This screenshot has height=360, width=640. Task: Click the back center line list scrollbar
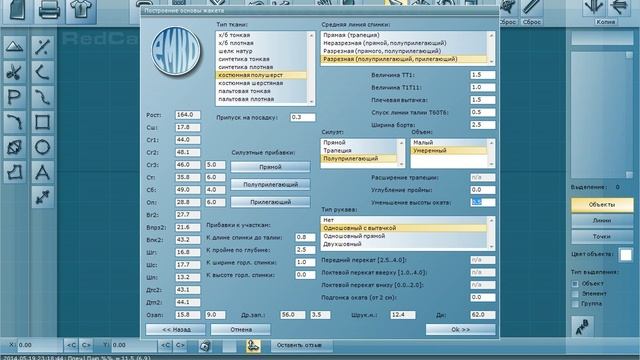point(491,48)
